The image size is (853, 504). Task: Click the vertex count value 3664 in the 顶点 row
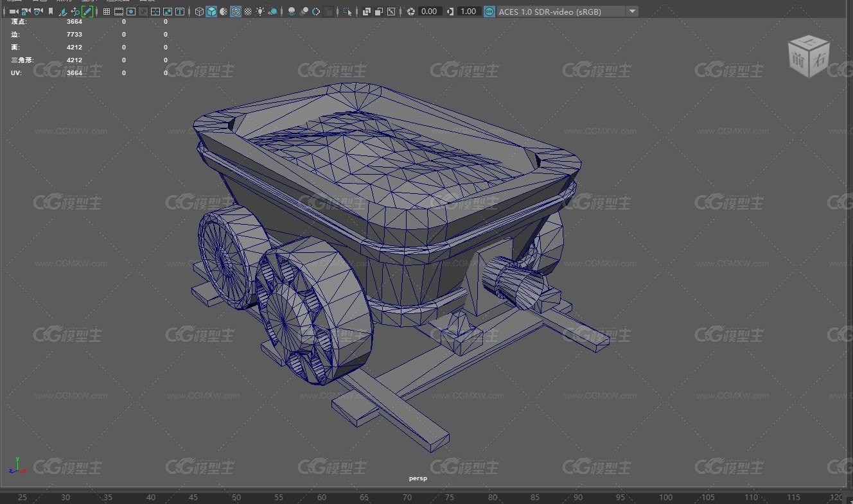click(75, 22)
